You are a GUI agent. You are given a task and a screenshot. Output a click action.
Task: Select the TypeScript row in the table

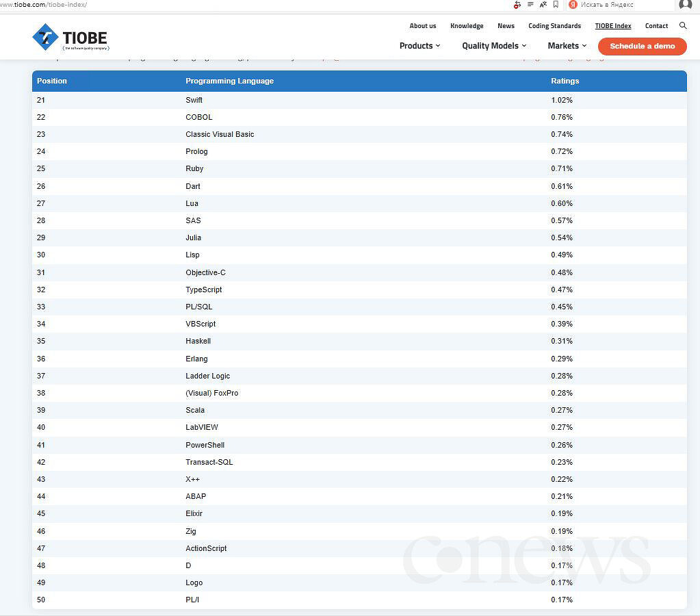pyautogui.click(x=204, y=290)
